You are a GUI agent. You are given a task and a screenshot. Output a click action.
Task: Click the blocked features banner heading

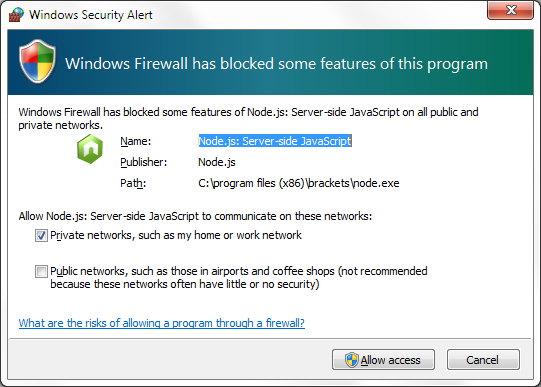[x=276, y=64]
